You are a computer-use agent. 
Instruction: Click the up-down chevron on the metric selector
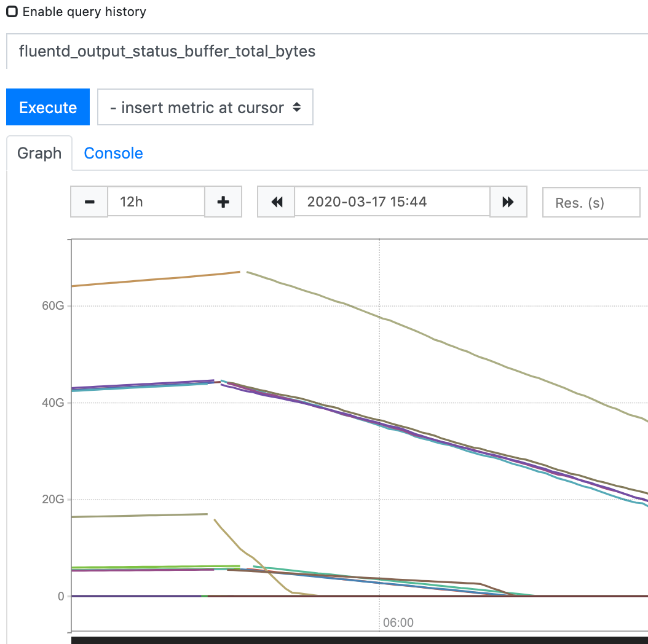(297, 107)
